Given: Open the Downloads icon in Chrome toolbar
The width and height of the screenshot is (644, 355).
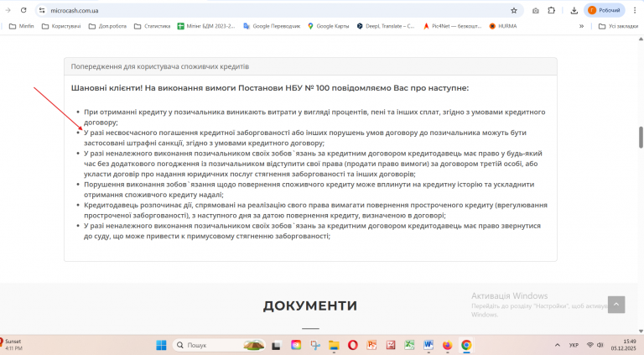Looking at the screenshot, I should tap(574, 11).
